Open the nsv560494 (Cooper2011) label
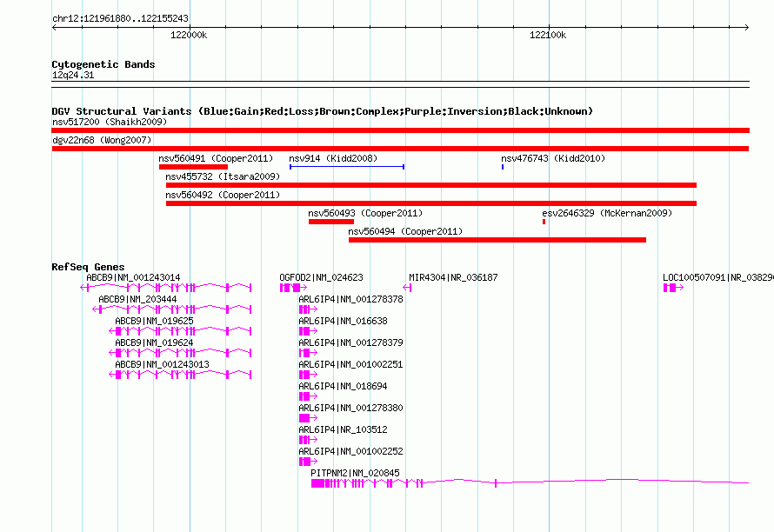The image size is (774, 532). [405, 231]
